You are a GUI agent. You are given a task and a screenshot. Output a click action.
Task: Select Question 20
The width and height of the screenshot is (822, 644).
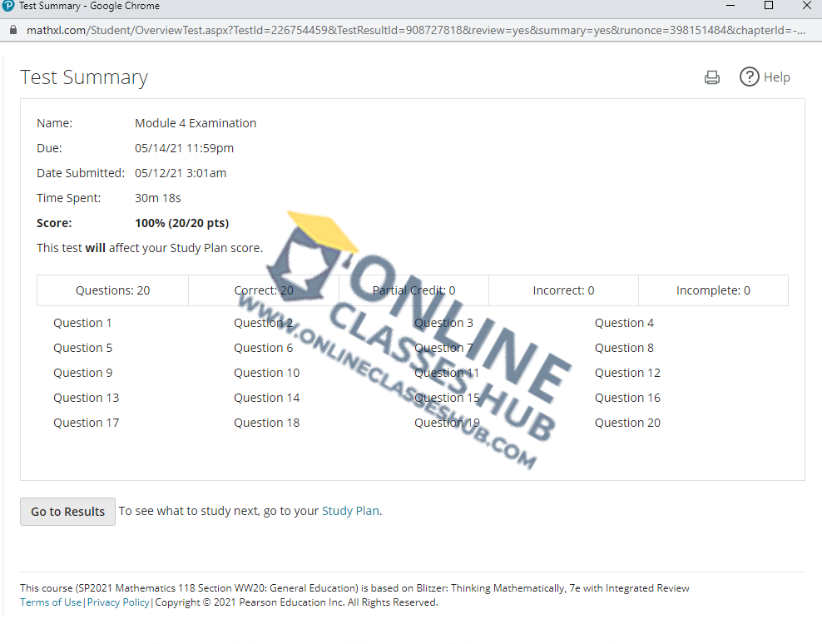click(x=627, y=423)
